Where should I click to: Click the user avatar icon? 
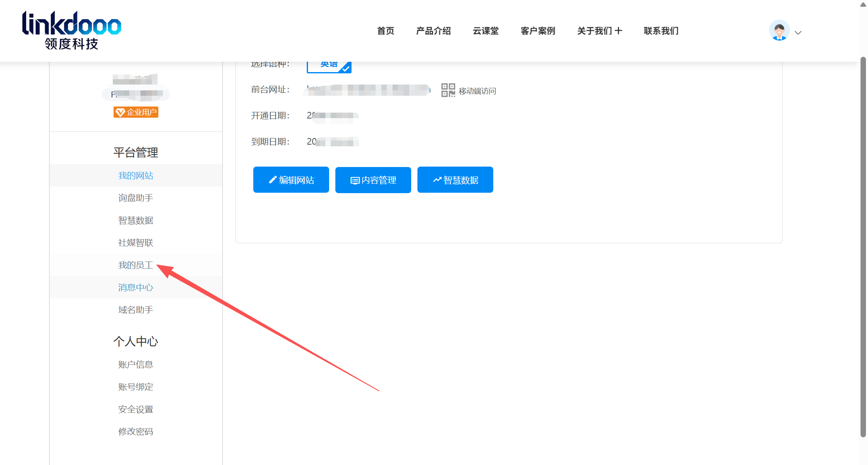coord(779,31)
